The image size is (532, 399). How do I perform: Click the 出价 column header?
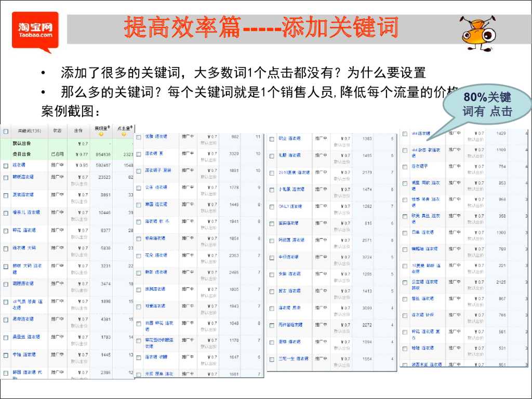(x=78, y=131)
